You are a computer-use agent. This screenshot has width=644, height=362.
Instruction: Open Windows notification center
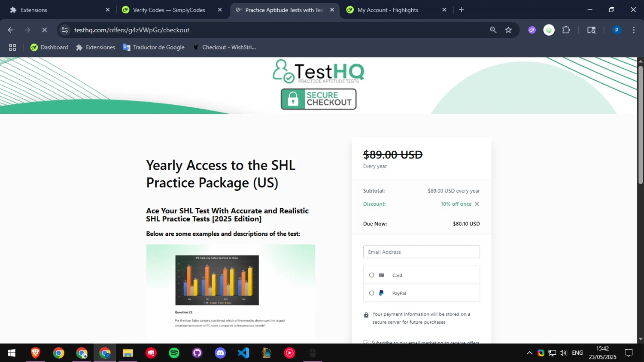point(629,353)
